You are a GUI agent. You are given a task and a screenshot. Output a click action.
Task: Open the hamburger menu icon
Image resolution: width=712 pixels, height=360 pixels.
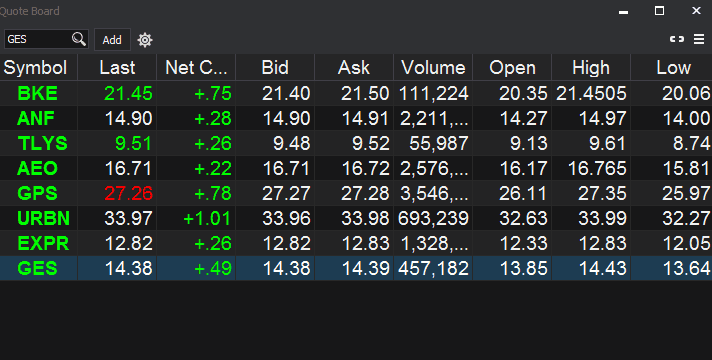coord(699,39)
